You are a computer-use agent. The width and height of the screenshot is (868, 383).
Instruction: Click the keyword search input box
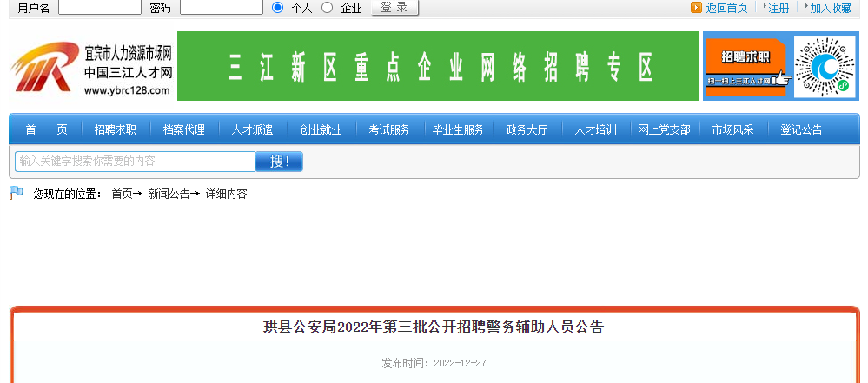[x=135, y=162]
